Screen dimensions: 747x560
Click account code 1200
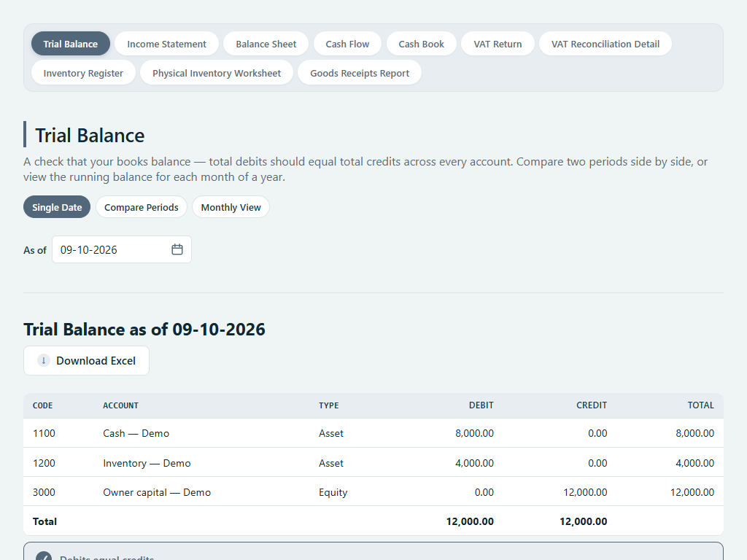(x=44, y=463)
